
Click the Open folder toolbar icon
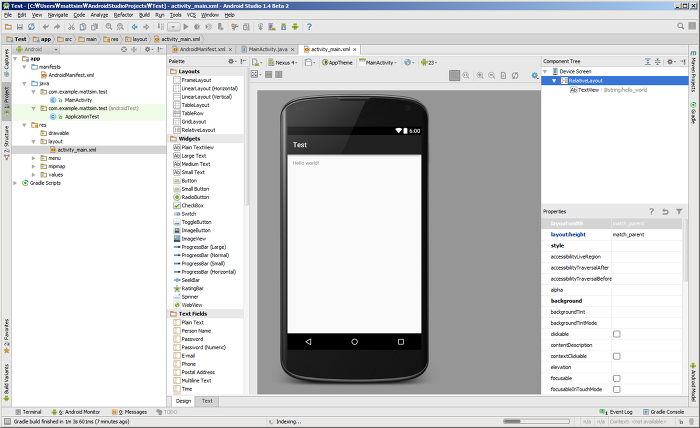[x=8, y=27]
